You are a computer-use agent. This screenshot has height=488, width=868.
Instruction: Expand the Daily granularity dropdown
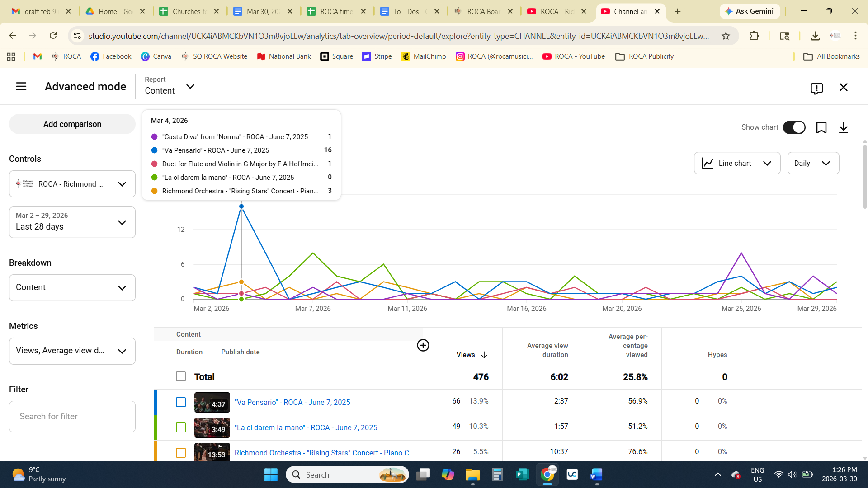[813, 163]
